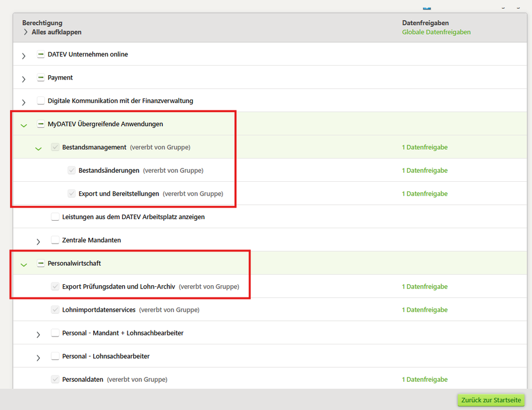Select the Zentrale Mandanten label
The image size is (532, 410).
pos(91,240)
